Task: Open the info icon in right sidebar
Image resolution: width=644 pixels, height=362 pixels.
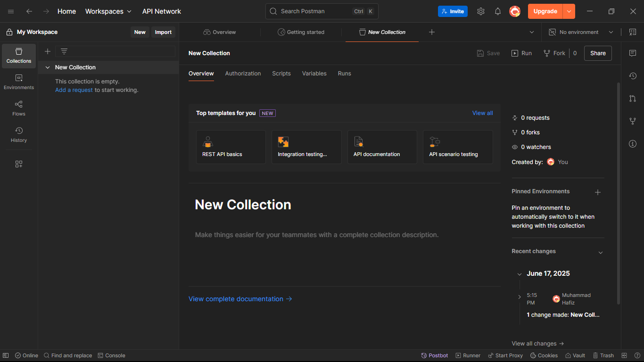Action: click(x=633, y=144)
